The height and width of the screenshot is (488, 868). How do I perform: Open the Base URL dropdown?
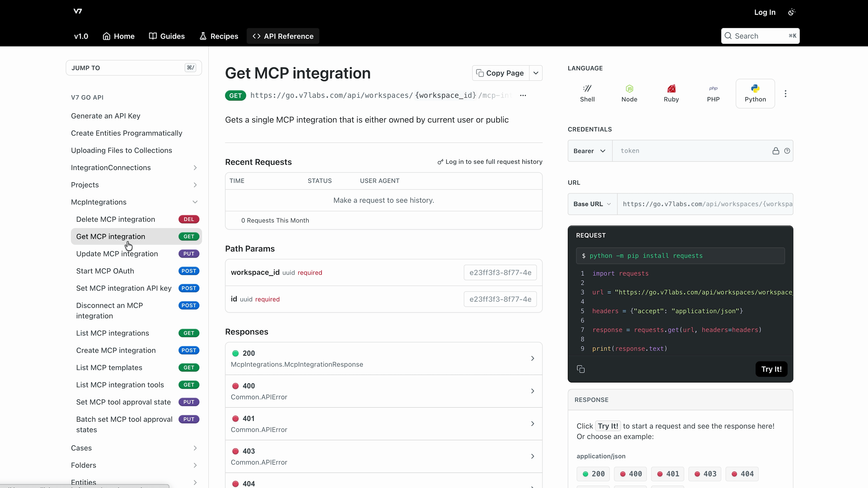pos(592,204)
